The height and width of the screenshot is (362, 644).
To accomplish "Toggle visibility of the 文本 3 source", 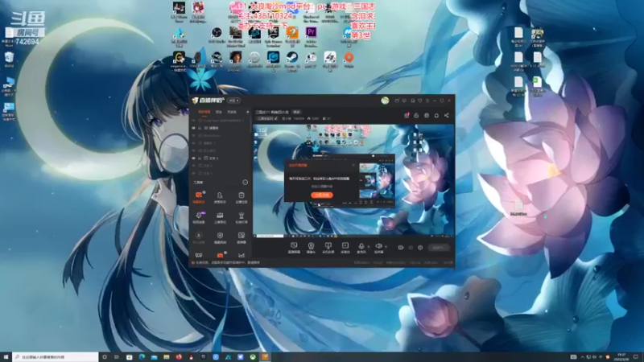I will (193, 158).
